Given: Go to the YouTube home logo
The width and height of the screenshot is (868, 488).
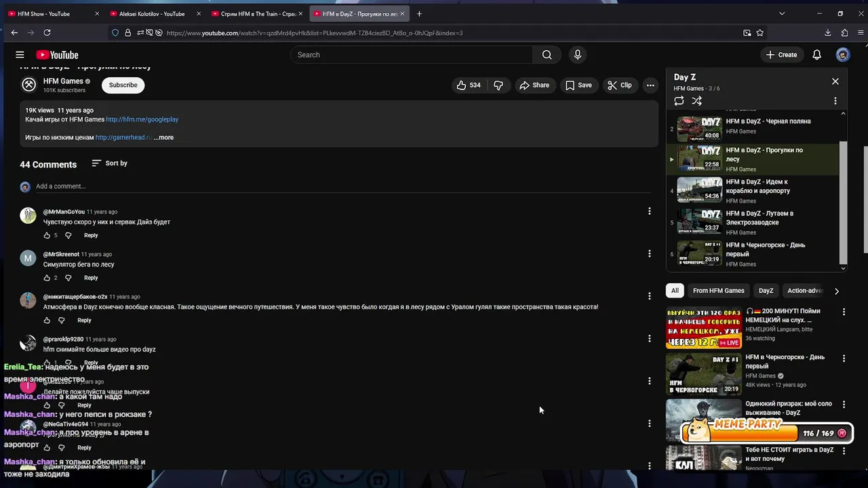Looking at the screenshot, I should coord(57,55).
